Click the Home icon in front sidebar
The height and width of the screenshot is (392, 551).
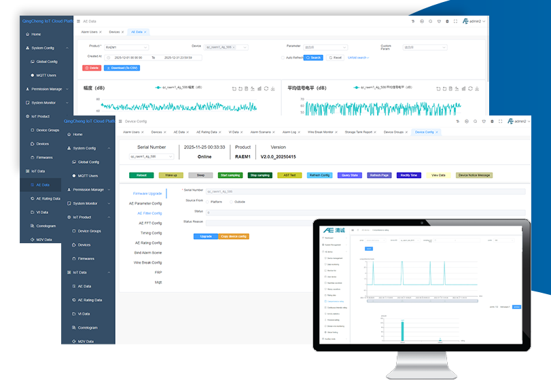(x=69, y=135)
